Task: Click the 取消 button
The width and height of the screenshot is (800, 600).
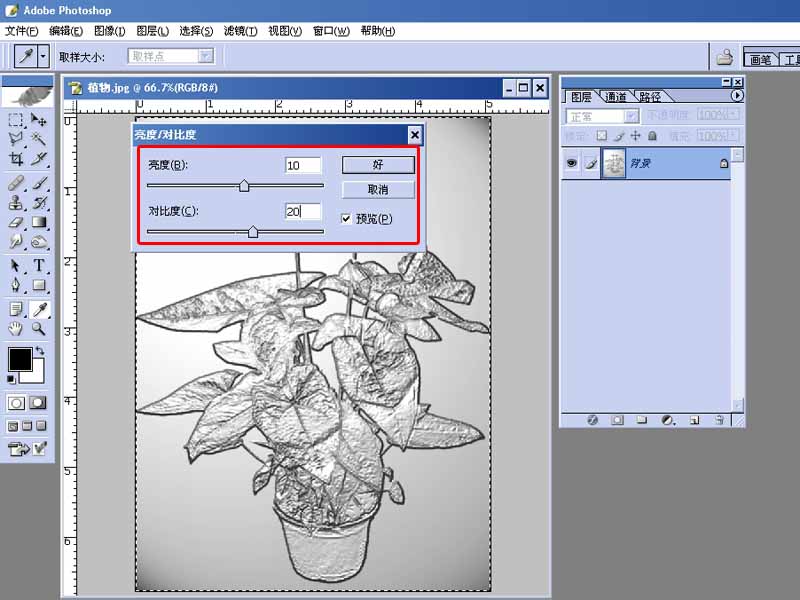Action: click(x=378, y=189)
